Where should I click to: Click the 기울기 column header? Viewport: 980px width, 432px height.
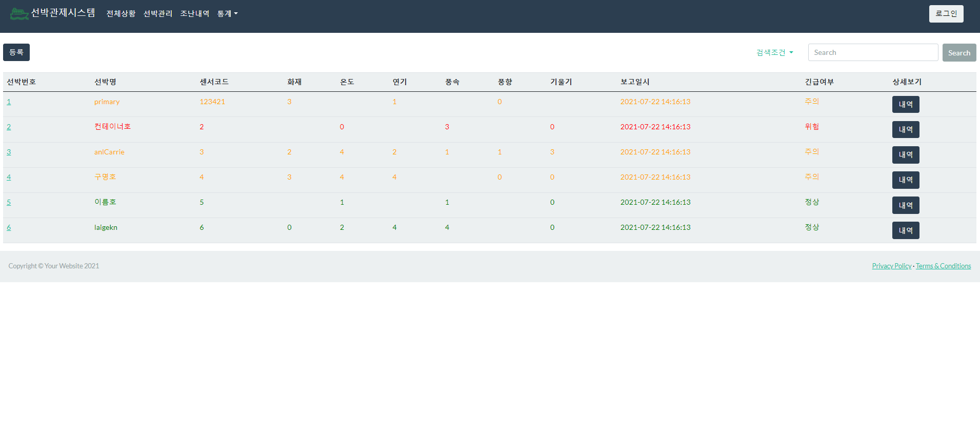point(561,82)
